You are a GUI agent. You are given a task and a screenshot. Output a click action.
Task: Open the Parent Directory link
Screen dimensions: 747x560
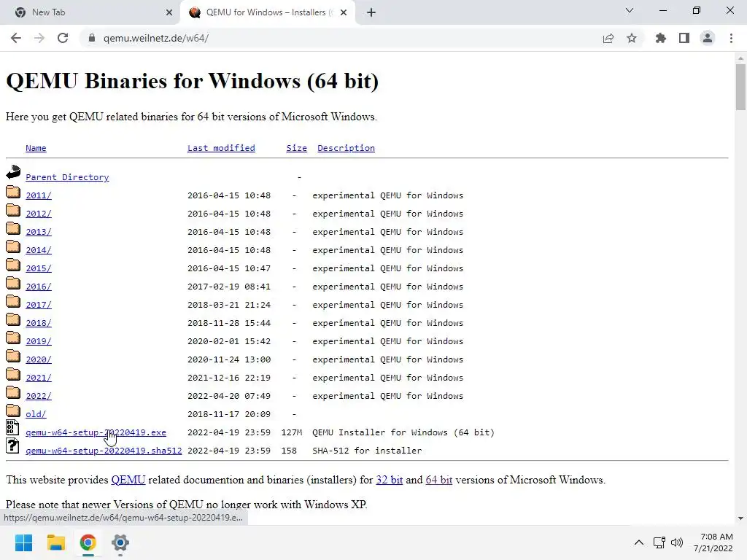coord(67,177)
